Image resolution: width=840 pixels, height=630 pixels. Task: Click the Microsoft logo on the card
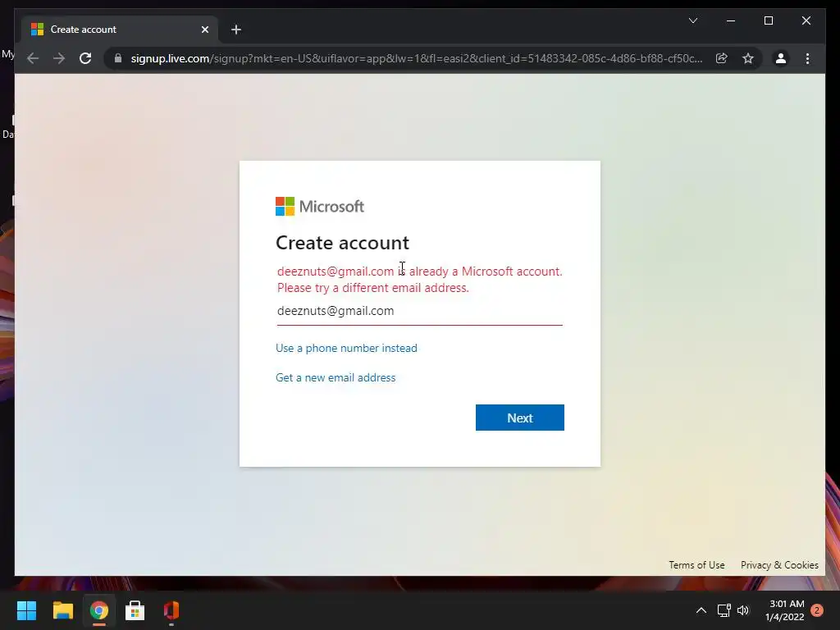pos(320,206)
